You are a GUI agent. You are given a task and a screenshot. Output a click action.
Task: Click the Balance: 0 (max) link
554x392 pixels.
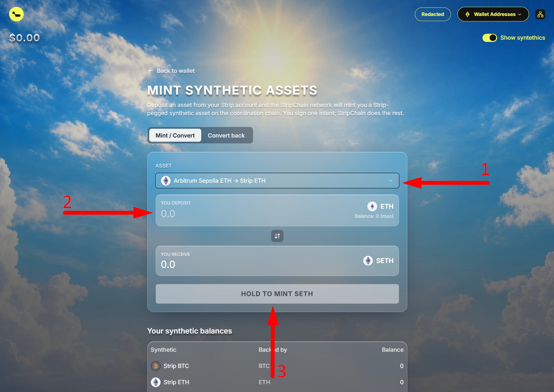coord(374,216)
